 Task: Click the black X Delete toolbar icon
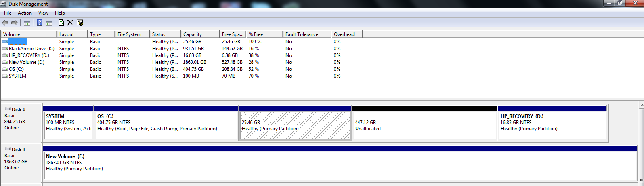pos(70,23)
